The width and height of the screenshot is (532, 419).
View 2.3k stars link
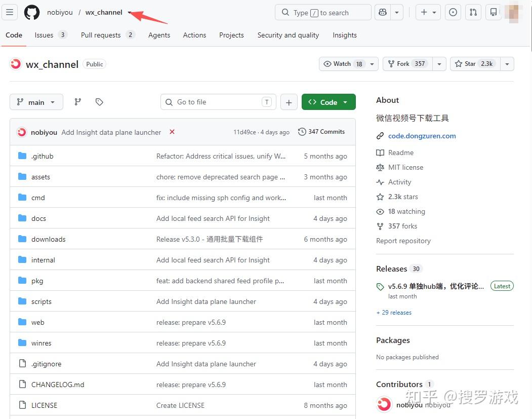tap(403, 197)
